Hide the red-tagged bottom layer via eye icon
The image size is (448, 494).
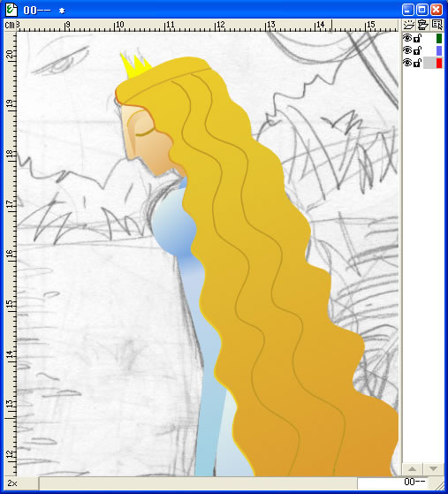407,63
